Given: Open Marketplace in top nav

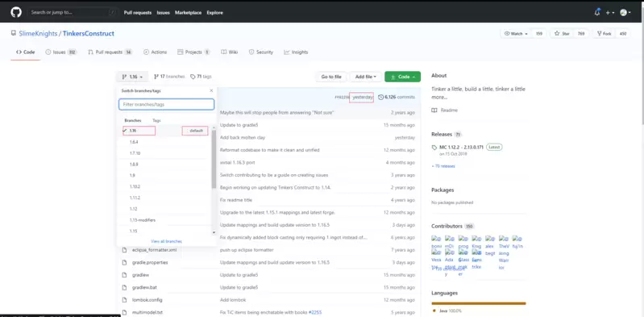Looking at the screenshot, I should click(x=188, y=13).
